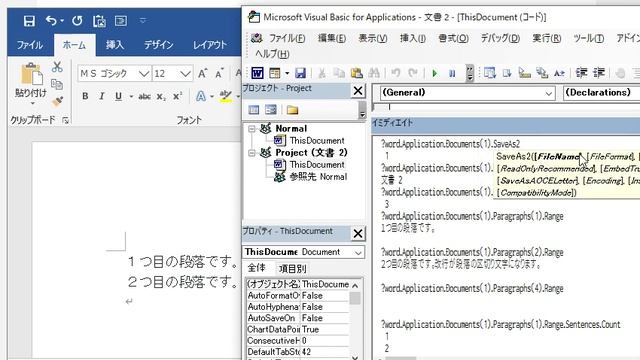Click the Indent icon in VBA edit toolbar
This screenshot has width=640, height=360.
(x=581, y=73)
